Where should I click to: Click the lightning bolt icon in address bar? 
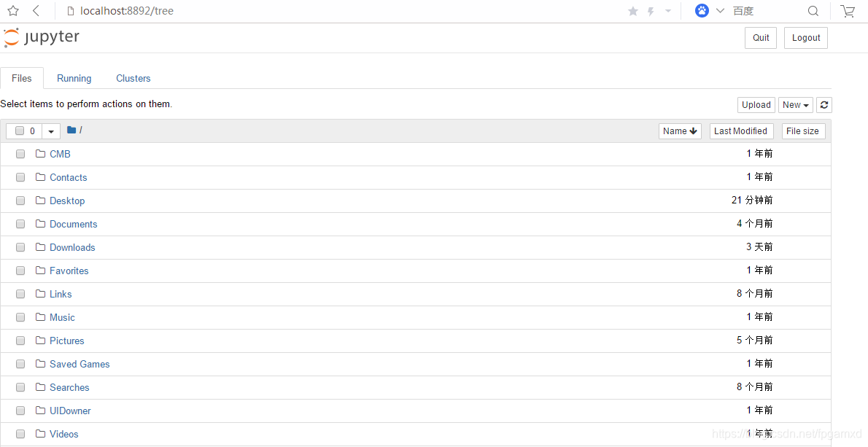(x=651, y=11)
